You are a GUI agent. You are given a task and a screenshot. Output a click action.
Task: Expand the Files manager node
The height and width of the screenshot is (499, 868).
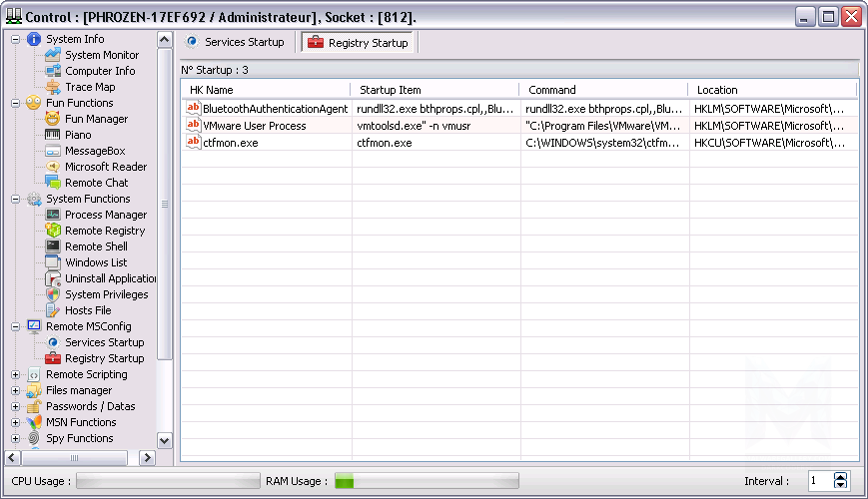[15, 390]
